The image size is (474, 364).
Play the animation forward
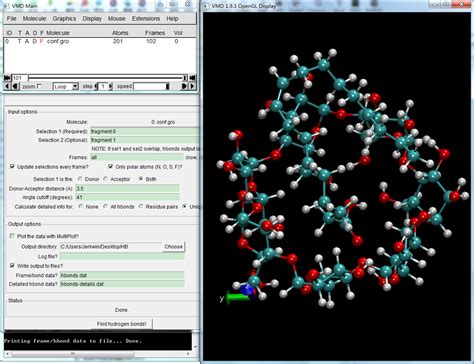pos(184,86)
